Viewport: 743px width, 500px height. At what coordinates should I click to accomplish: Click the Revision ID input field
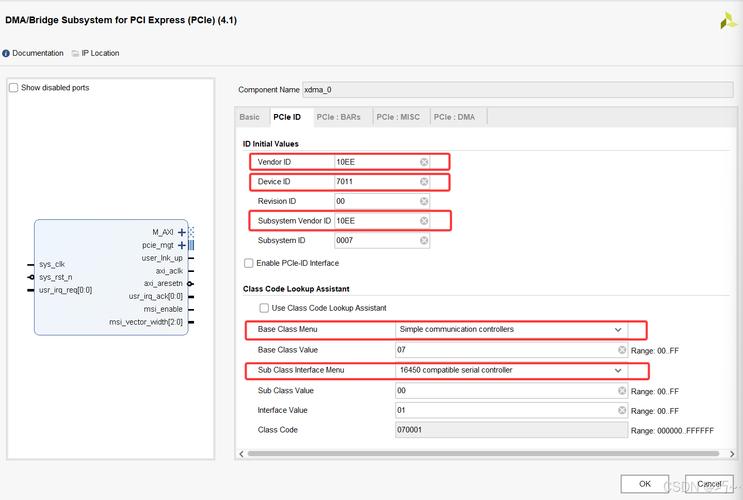click(x=382, y=201)
